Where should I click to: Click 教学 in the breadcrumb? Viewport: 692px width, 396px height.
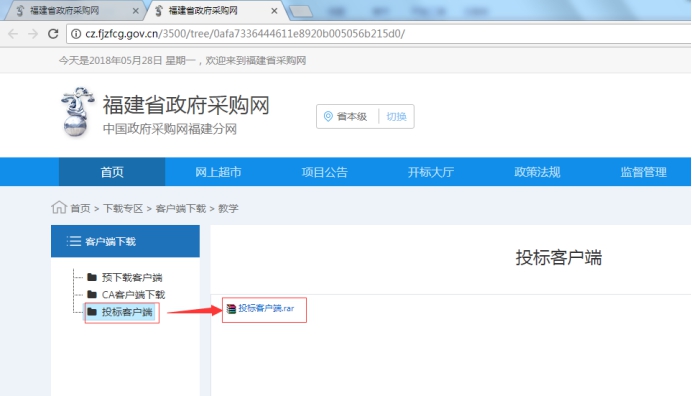(228, 208)
